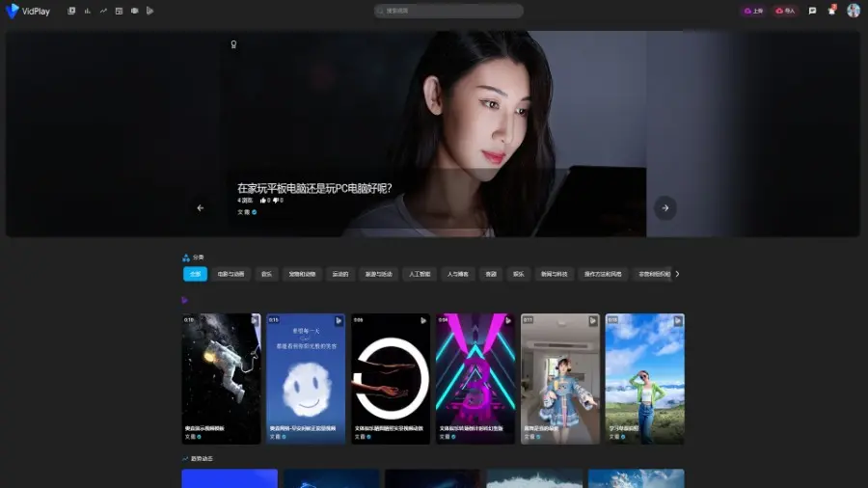Open the messages chat icon in header
The height and width of the screenshot is (488, 868).
coord(813,11)
